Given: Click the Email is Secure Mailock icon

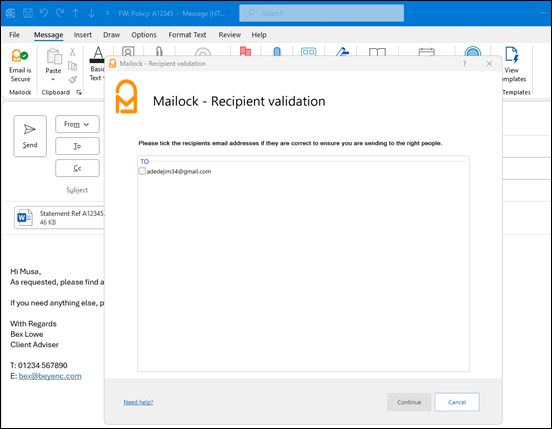Looking at the screenshot, I should pos(20,56).
